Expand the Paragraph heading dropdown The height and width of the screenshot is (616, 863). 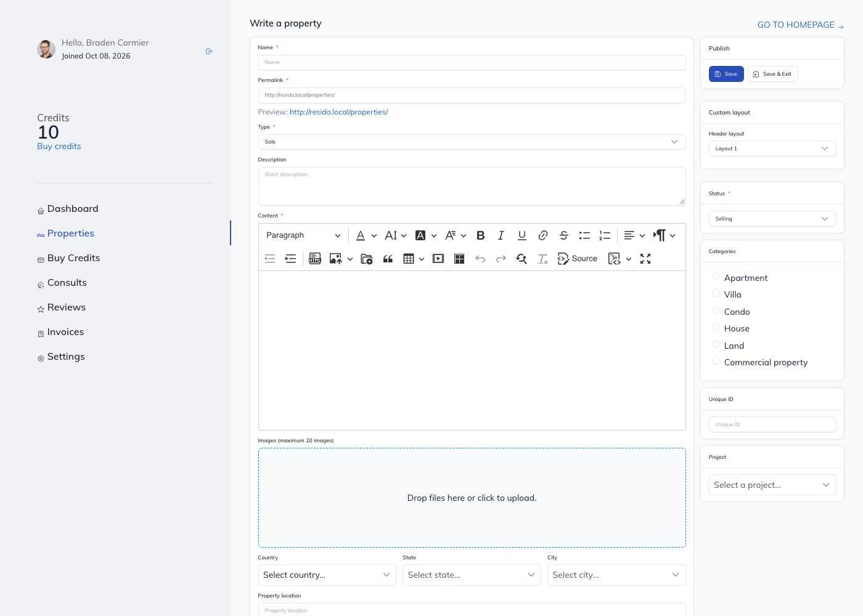point(303,235)
